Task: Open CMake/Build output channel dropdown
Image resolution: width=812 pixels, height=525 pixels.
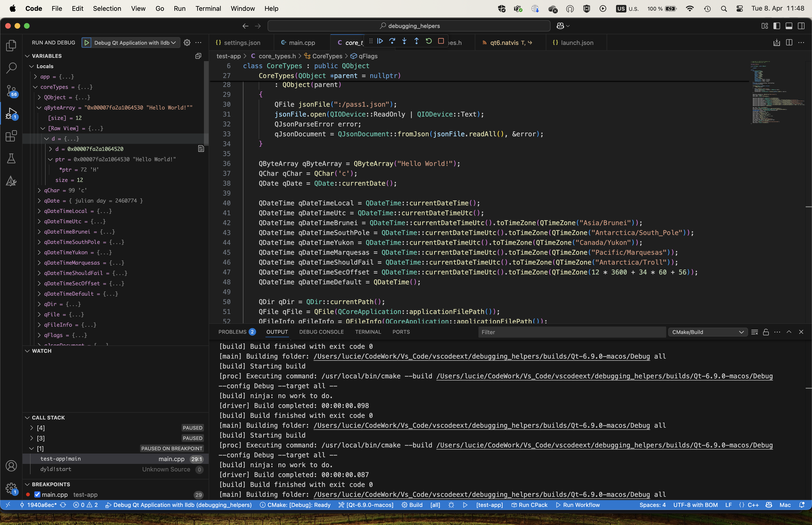Action: pyautogui.click(x=708, y=332)
